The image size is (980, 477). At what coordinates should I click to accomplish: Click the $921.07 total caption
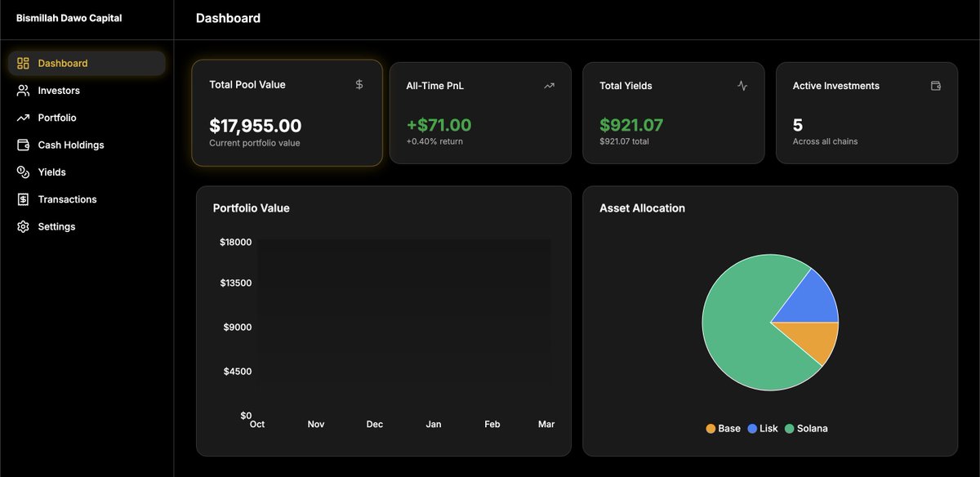[624, 141]
